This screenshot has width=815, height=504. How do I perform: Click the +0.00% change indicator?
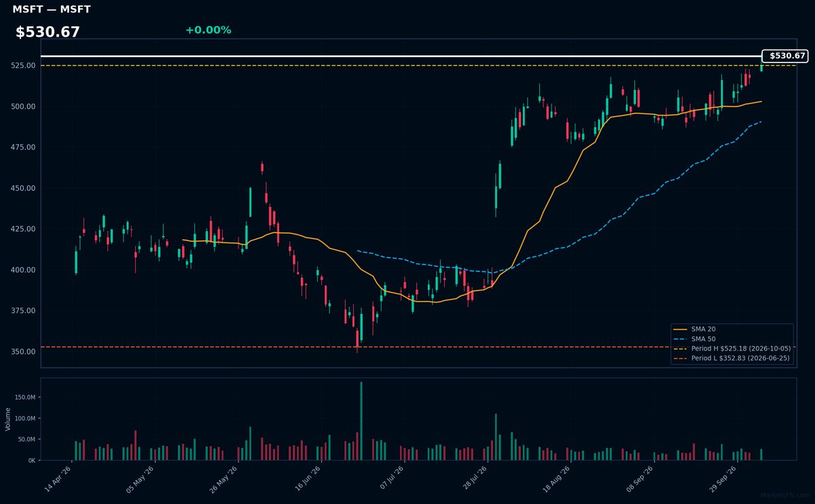tap(208, 30)
